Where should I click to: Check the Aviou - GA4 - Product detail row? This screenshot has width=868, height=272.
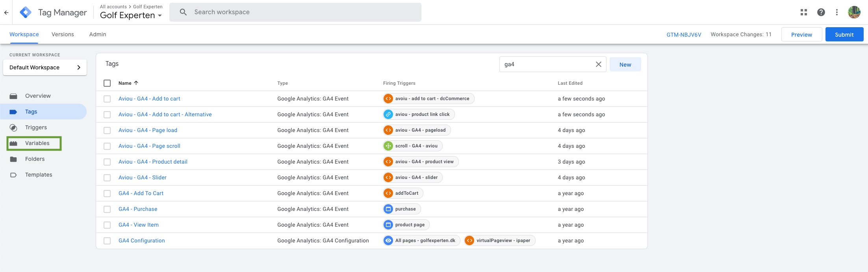coord(107,162)
